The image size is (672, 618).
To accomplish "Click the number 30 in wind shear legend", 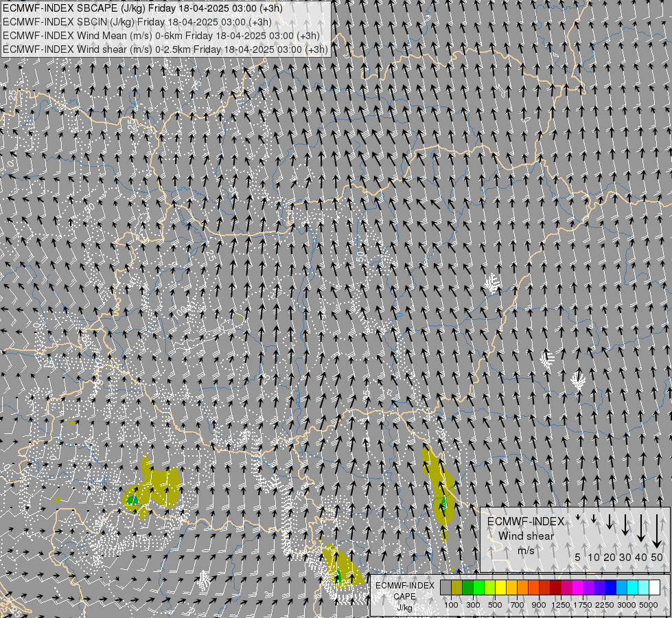I will 625,558.
